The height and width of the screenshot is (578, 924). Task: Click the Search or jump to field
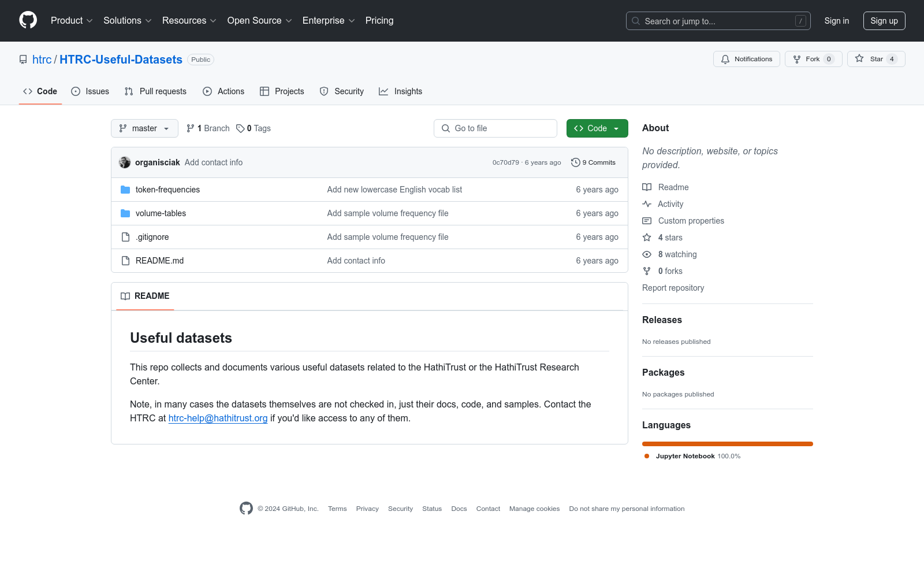(x=718, y=21)
